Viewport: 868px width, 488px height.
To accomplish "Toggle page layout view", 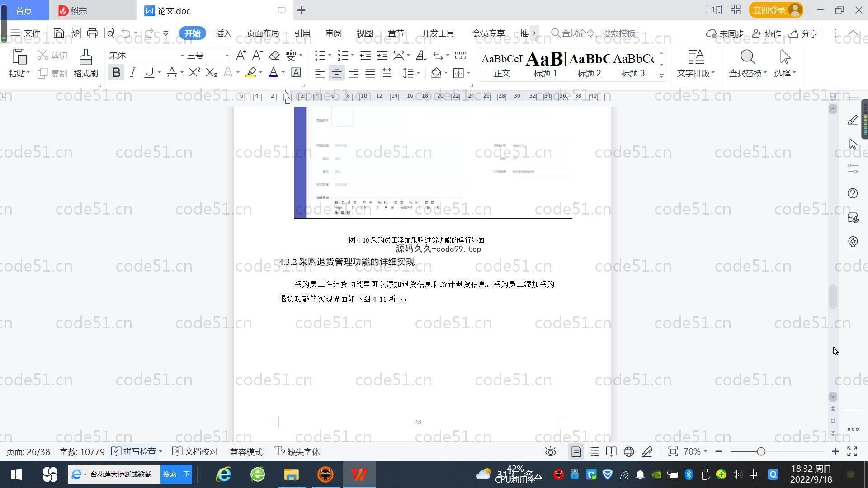I will pyautogui.click(x=576, y=451).
